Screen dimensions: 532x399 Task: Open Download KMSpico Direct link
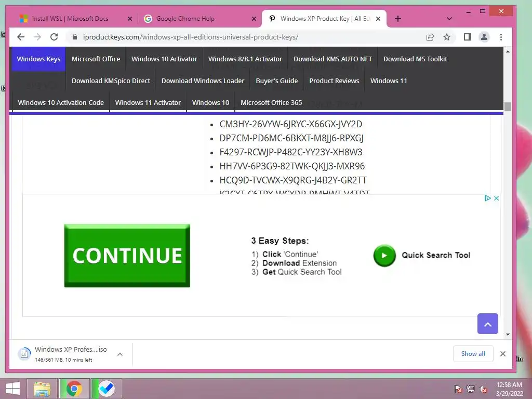pyautogui.click(x=111, y=81)
